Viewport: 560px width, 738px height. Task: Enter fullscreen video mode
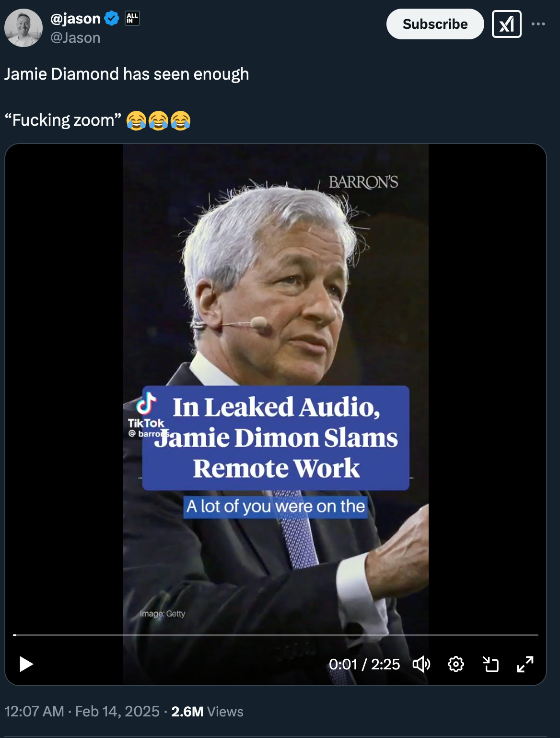coord(525,664)
